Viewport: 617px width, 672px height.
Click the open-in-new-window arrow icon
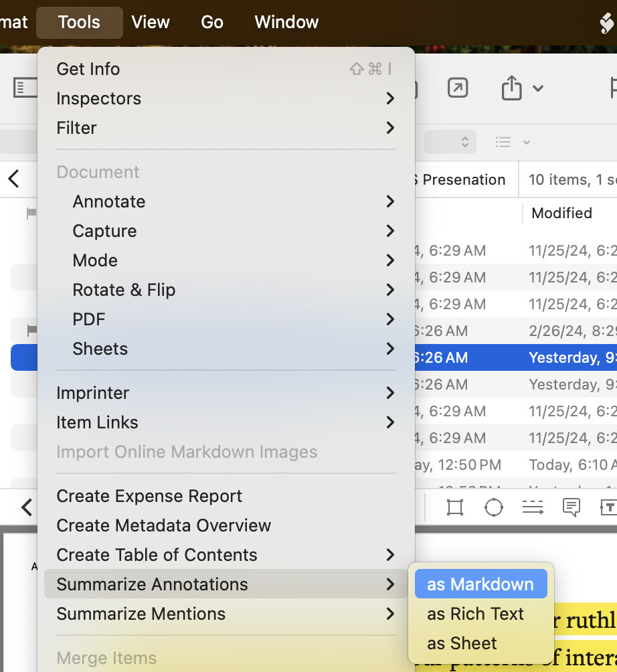pyautogui.click(x=458, y=88)
